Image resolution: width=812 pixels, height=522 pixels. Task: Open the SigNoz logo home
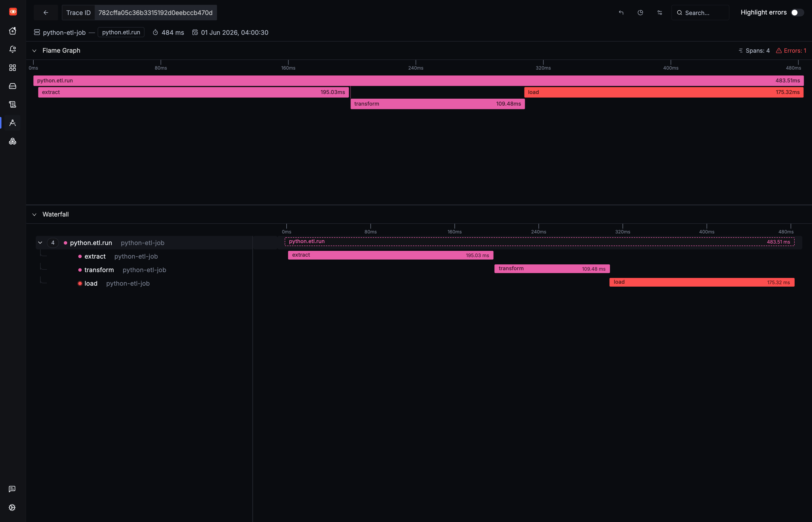pyautogui.click(x=13, y=12)
